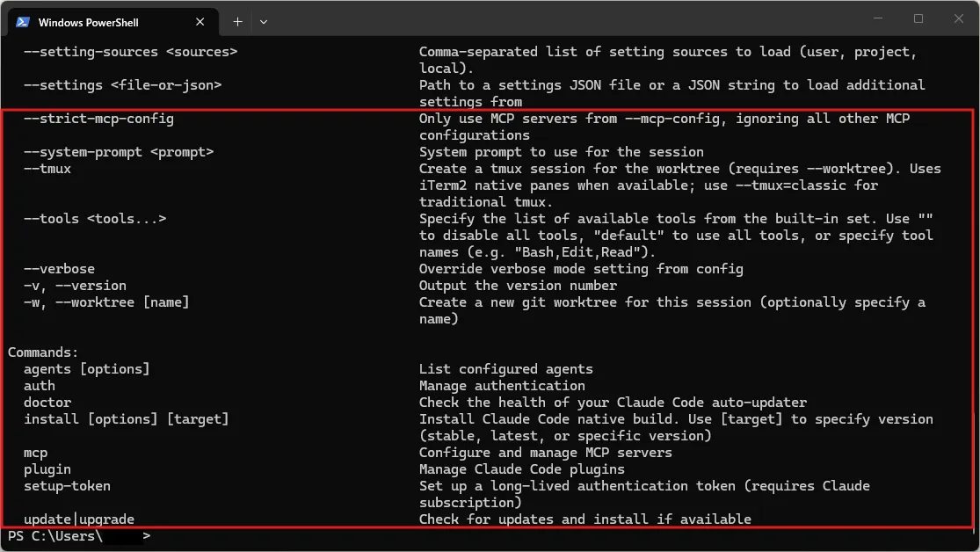Click the Commands: heading text
This screenshot has width=980, height=552.
(43, 352)
